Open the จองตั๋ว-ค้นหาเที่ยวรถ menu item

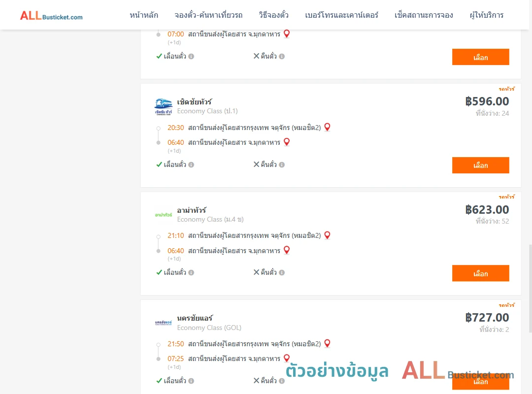(x=208, y=15)
